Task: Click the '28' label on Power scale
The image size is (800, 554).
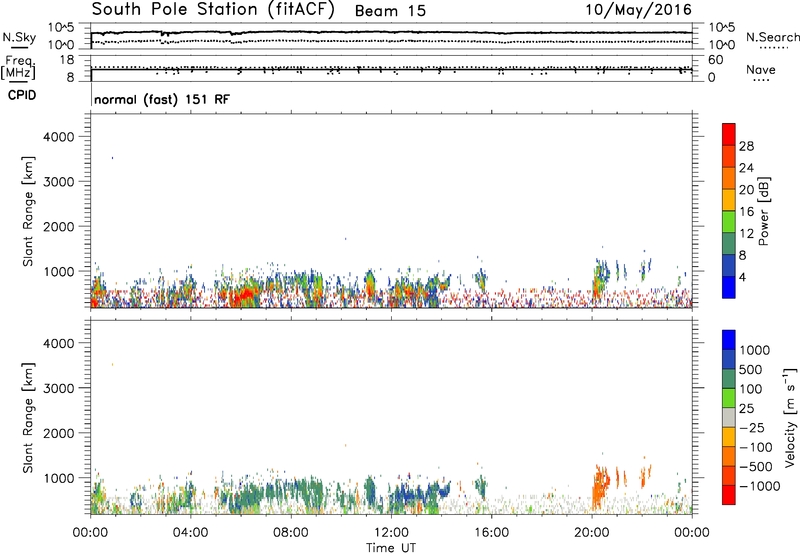Action: pos(746,146)
